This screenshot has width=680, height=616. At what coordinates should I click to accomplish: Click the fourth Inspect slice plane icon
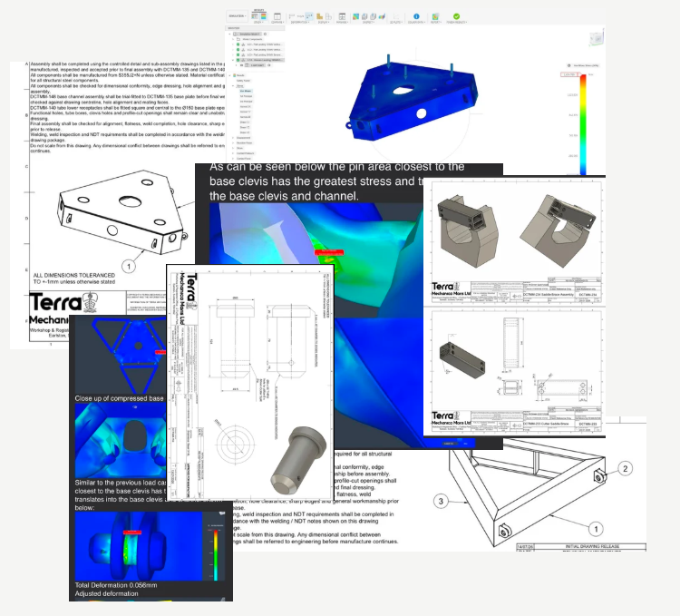click(x=382, y=16)
